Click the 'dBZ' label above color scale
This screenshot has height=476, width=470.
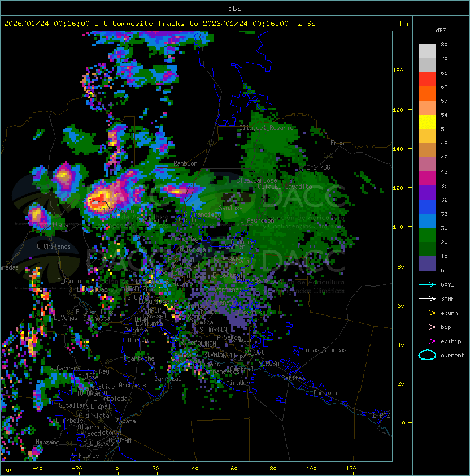441,31
